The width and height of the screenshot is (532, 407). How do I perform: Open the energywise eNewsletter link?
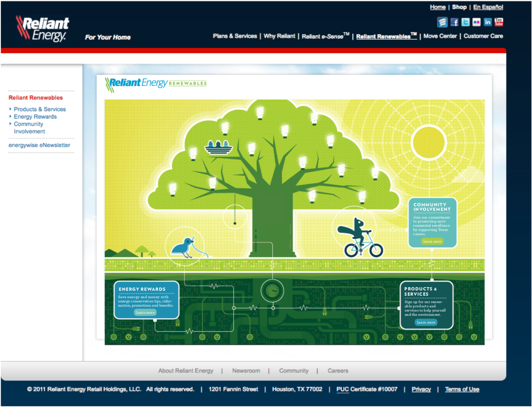click(x=39, y=145)
